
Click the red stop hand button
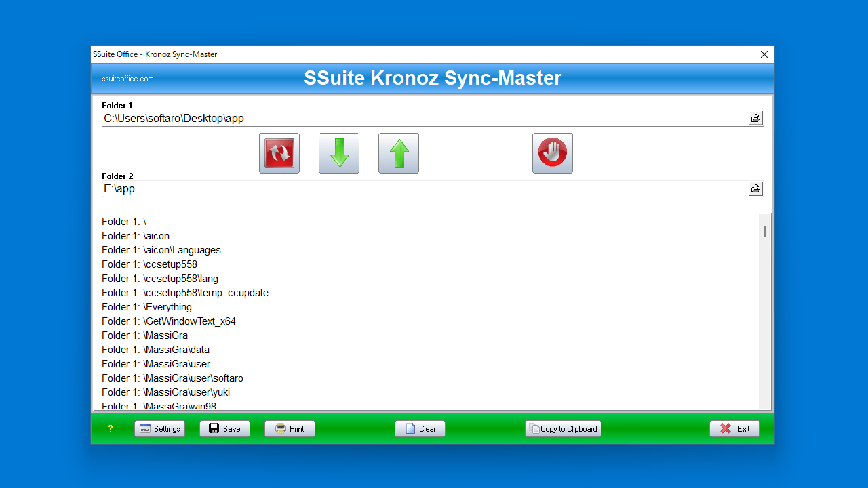tap(553, 153)
